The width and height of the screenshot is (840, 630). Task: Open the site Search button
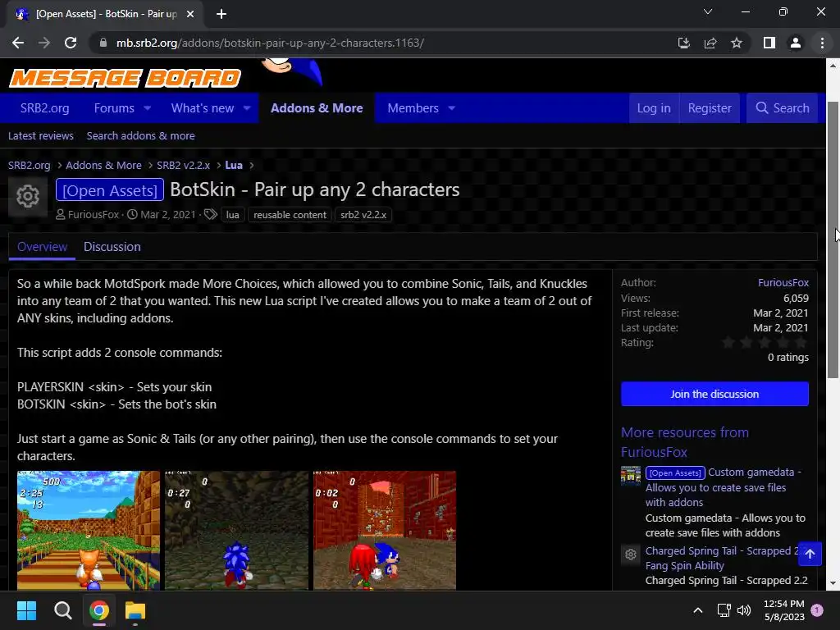tap(782, 108)
